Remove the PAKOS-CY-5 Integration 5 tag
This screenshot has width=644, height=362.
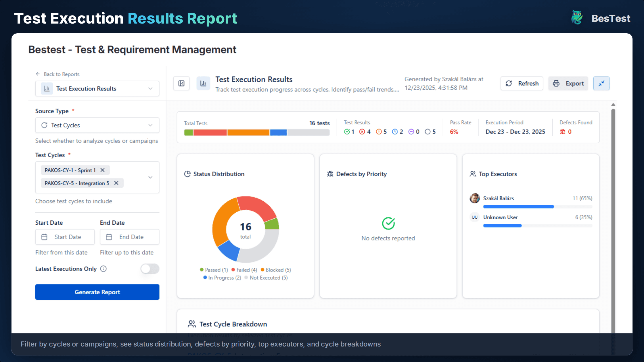pos(116,183)
